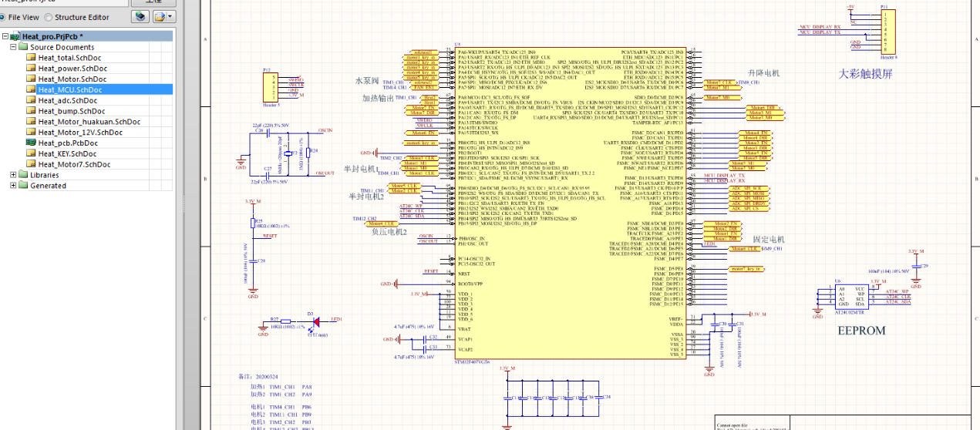
Task: Click the file icon for Heat_Motor_12V.SchDoc
Action: tap(32, 133)
